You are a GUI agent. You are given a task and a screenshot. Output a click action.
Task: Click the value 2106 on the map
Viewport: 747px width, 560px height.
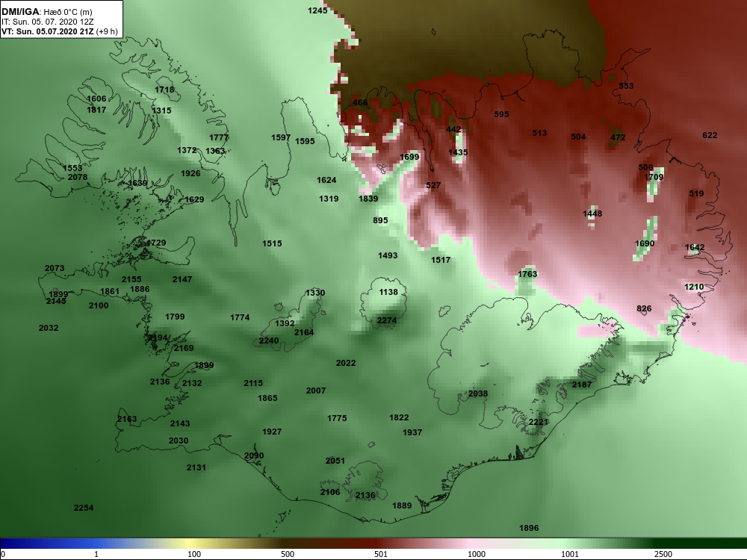[x=330, y=492]
